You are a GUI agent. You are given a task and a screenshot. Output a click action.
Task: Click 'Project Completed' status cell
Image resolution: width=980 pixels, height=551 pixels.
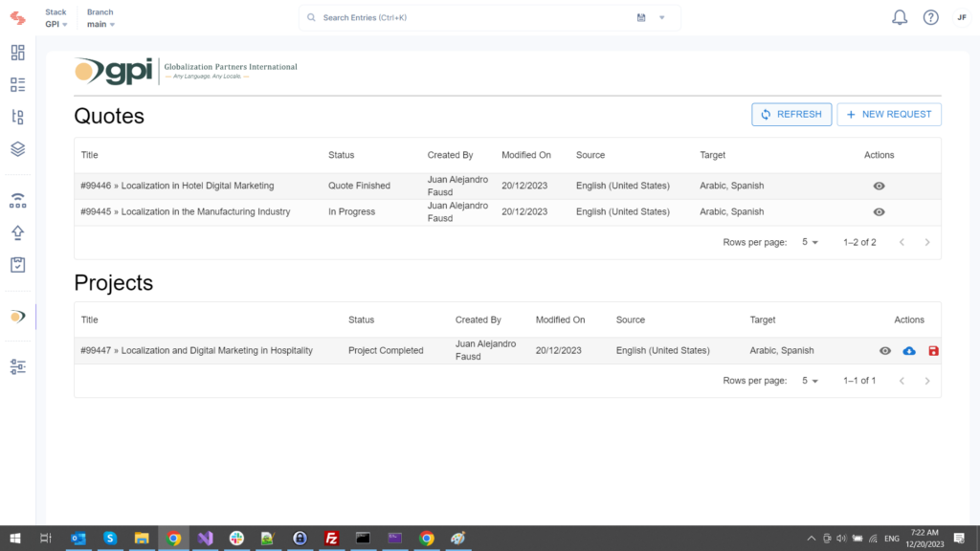(x=386, y=350)
